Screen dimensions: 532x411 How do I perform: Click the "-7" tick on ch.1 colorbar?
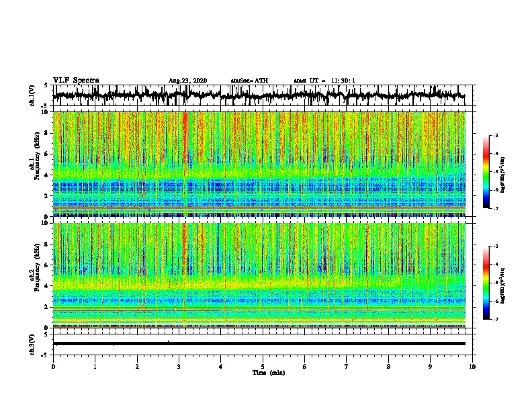pos(496,208)
